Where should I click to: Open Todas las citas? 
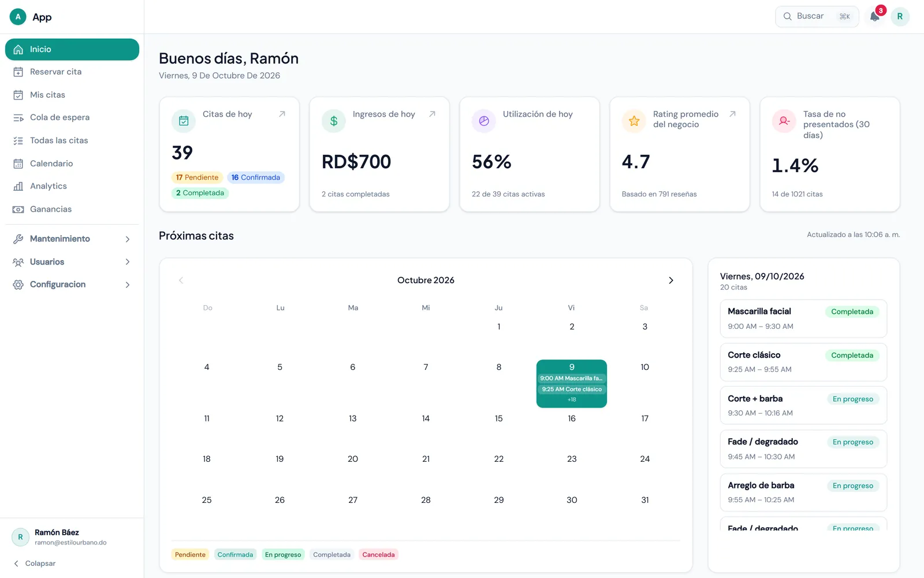point(72,140)
